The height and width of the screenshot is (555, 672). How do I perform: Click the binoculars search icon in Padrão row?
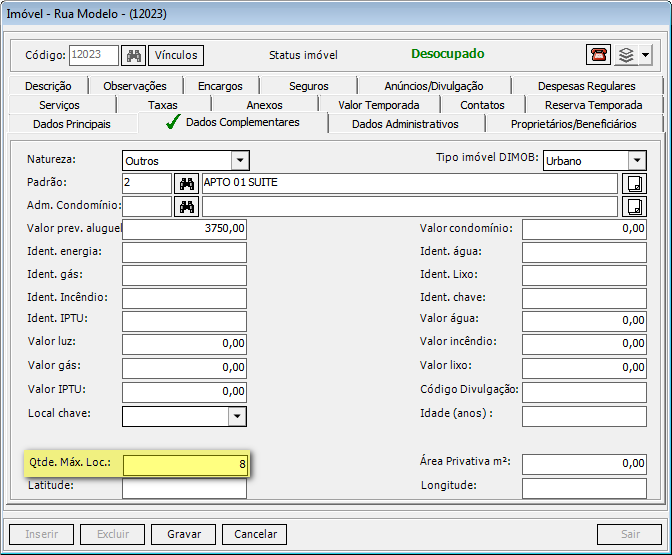(x=186, y=184)
